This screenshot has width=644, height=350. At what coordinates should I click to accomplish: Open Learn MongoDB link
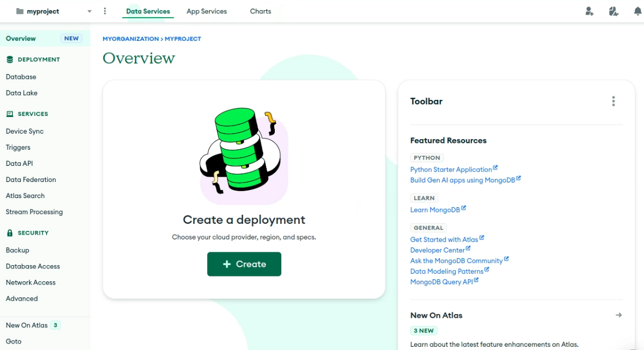[x=435, y=209]
